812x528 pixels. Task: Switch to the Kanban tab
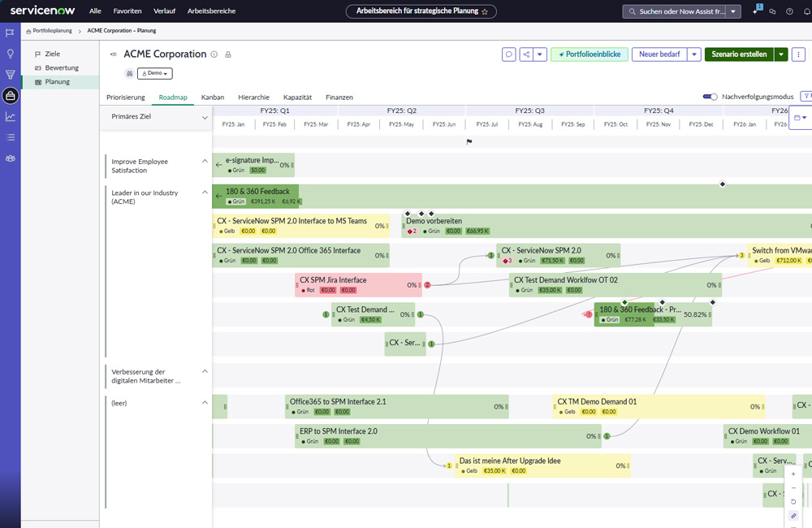pyautogui.click(x=212, y=97)
